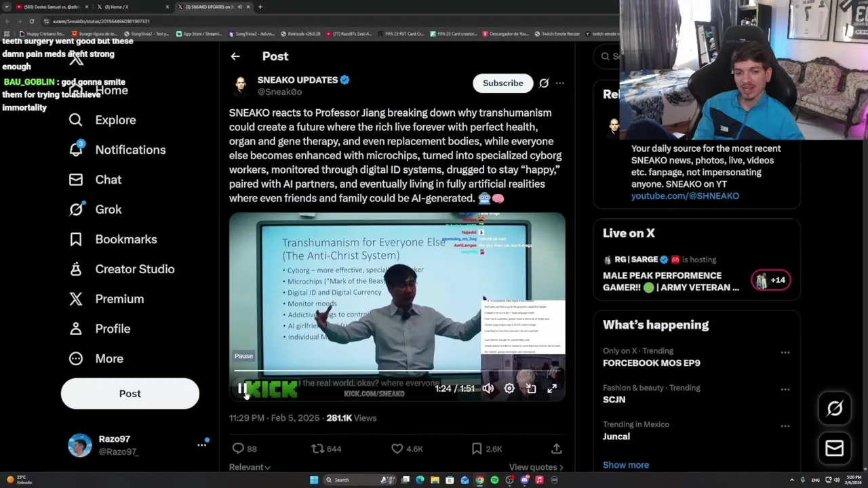The height and width of the screenshot is (488, 868).
Task: Pause the video playback
Action: (241, 388)
